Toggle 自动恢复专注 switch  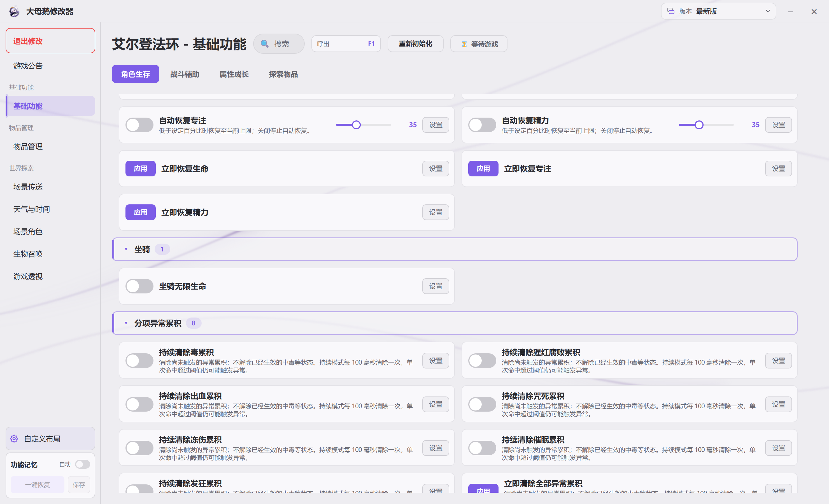[139, 125]
